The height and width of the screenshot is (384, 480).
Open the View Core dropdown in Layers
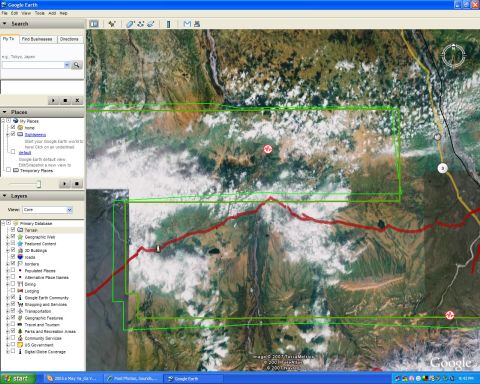(69, 210)
